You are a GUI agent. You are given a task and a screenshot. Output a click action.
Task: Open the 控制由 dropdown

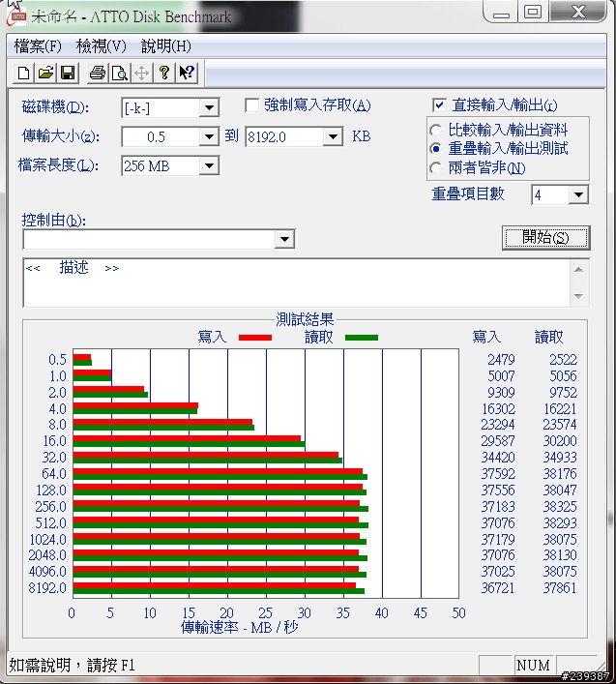(284, 239)
